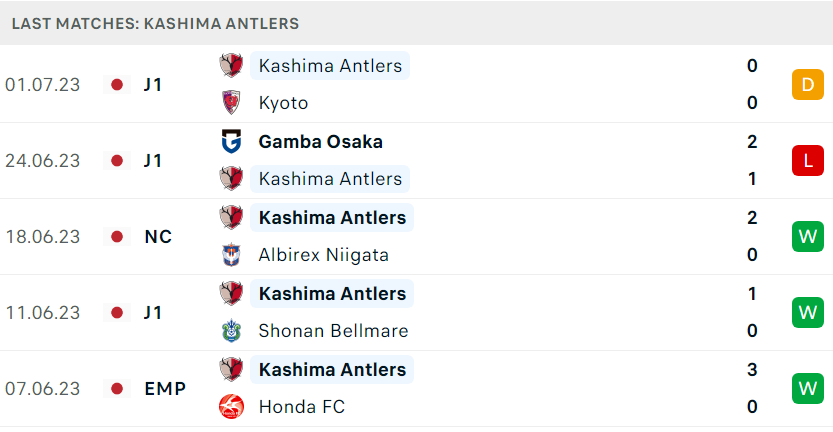Click the green W badge for the Honda FC match
This screenshot has height=432, width=833.
(808, 388)
